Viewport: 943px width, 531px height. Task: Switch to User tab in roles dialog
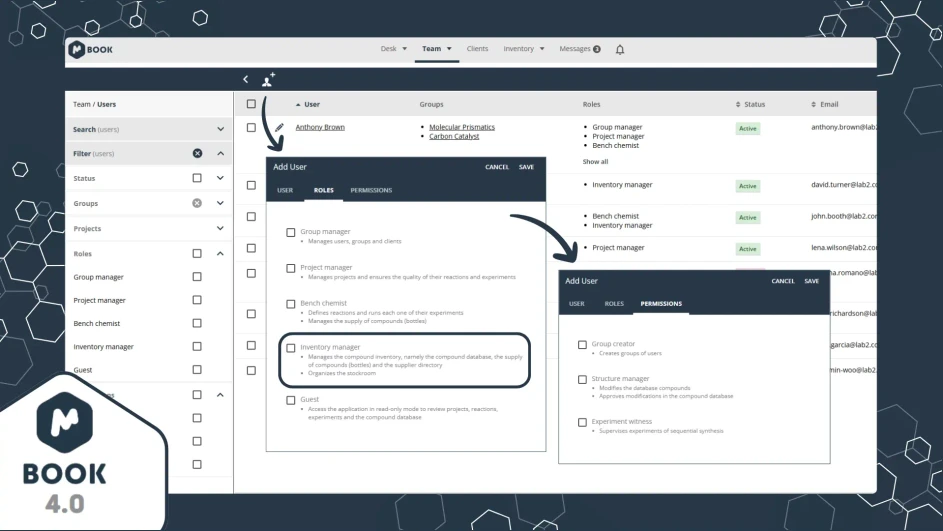285,190
